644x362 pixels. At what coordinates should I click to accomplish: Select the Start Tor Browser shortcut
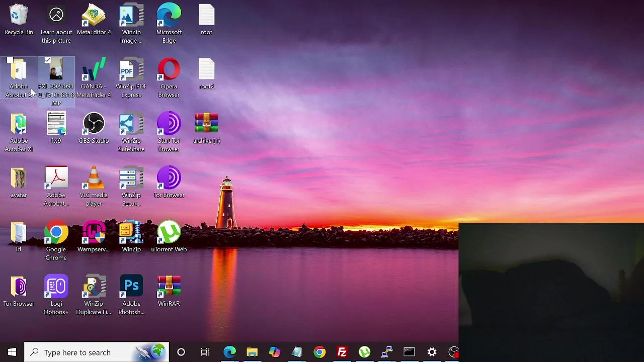(x=169, y=133)
